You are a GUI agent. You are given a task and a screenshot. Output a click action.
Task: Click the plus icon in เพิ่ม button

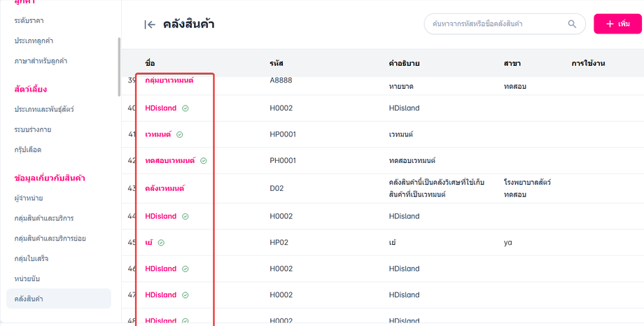coord(610,24)
